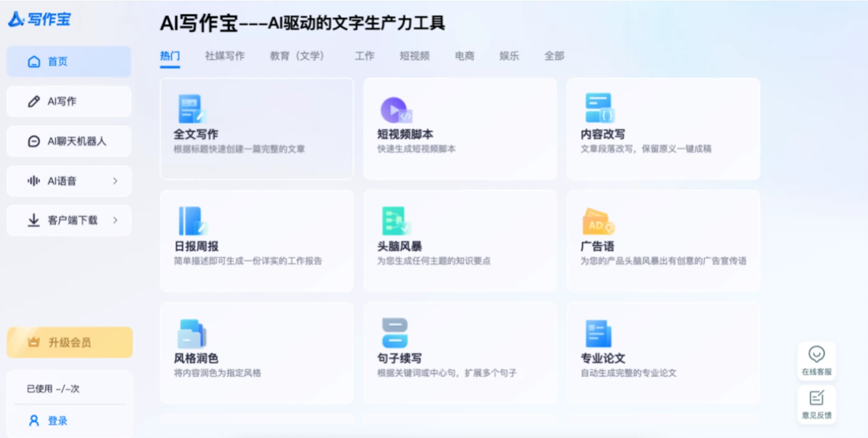
Task: Select the 风格润色 folder icon
Action: click(192, 333)
